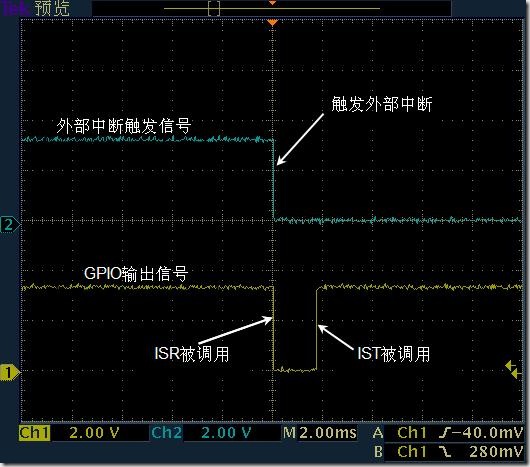Click the M 2.00ms timebase readout
This screenshot has height=467, width=530.
(319, 433)
